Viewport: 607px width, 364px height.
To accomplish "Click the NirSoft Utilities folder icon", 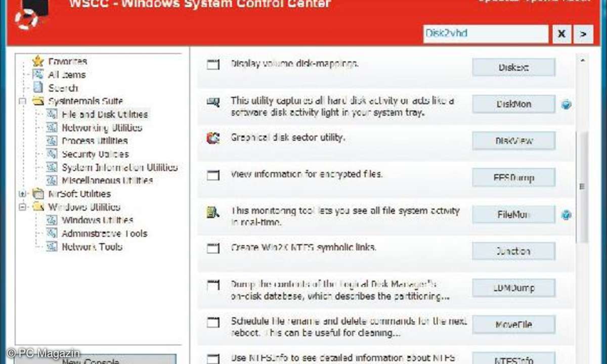I will coord(38,194).
